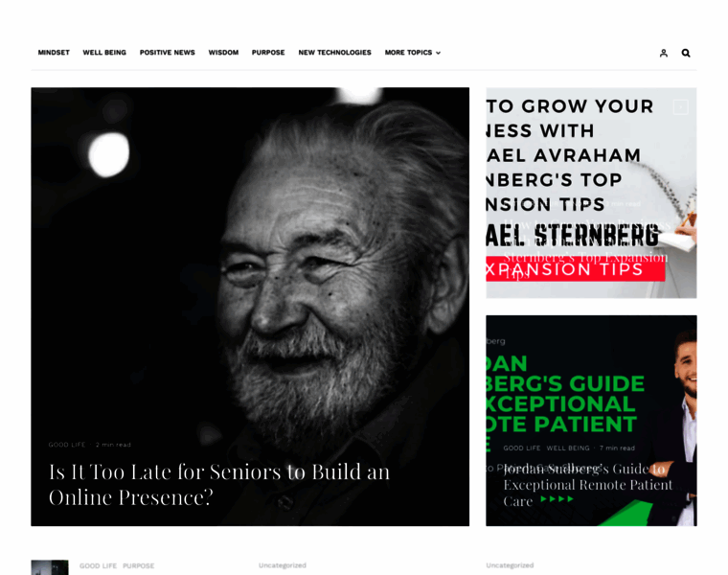
Task: Open the Mindset menu item
Action: [x=54, y=53]
